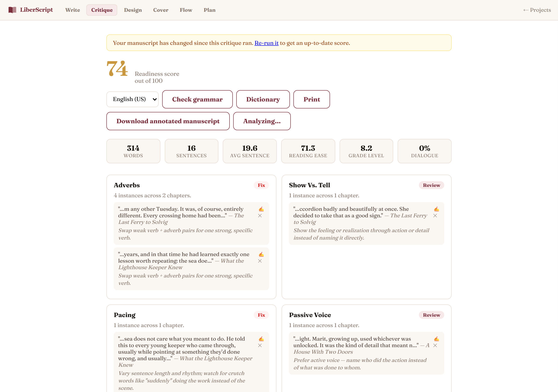
Task: Click the Analyzing... button
Action: click(262, 121)
